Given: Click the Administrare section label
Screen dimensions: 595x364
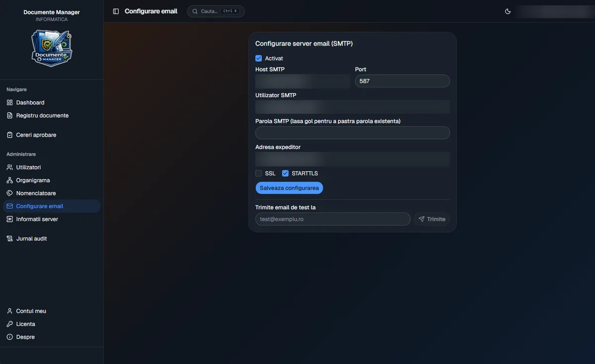Looking at the screenshot, I should click(21, 155).
